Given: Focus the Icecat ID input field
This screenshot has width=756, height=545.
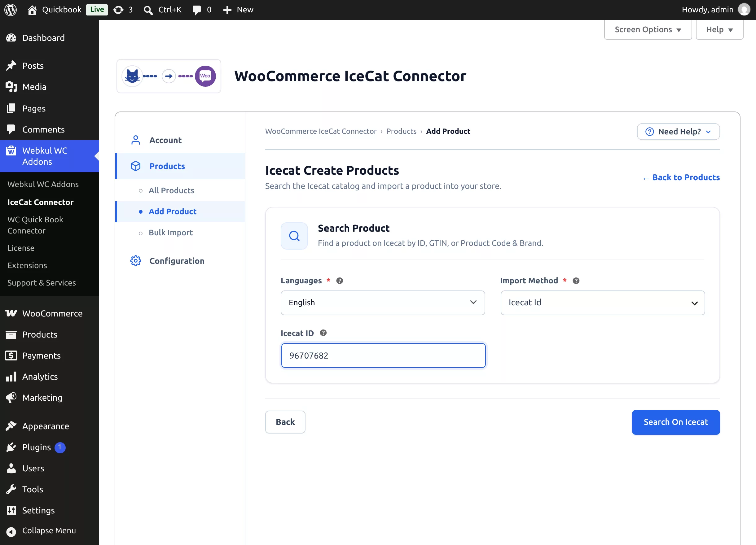Looking at the screenshot, I should pos(383,355).
